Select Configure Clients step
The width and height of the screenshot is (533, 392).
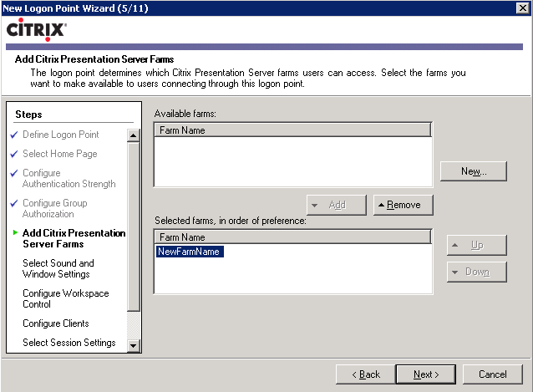point(56,323)
